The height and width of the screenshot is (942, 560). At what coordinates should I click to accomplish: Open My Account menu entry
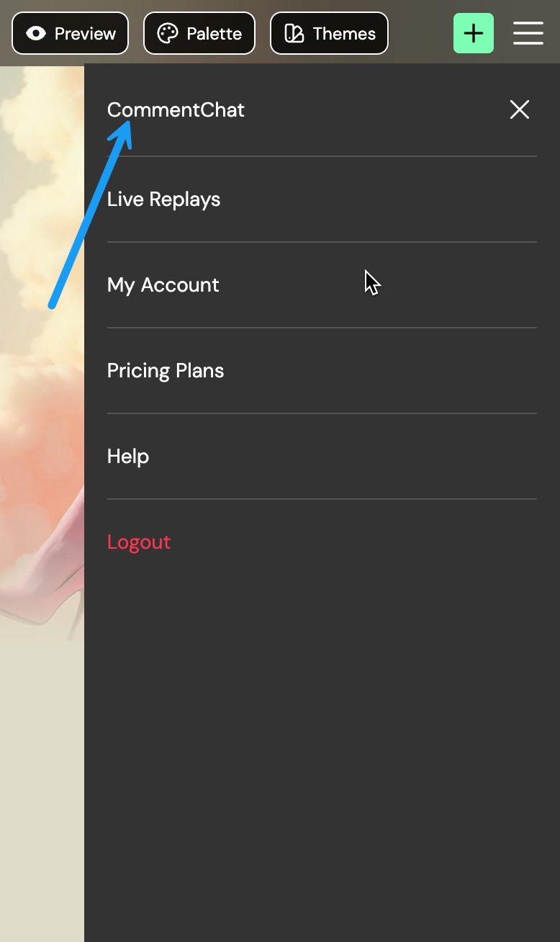[x=163, y=284]
